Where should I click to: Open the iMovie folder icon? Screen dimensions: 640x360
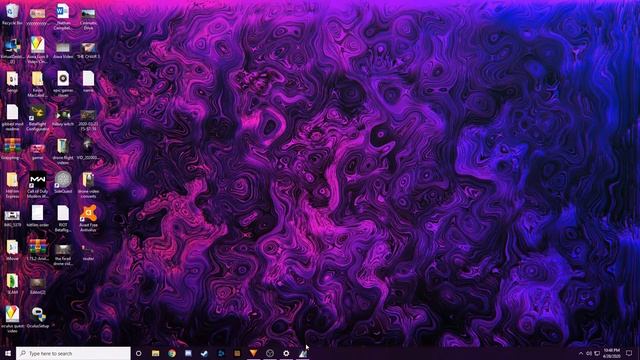12,250
